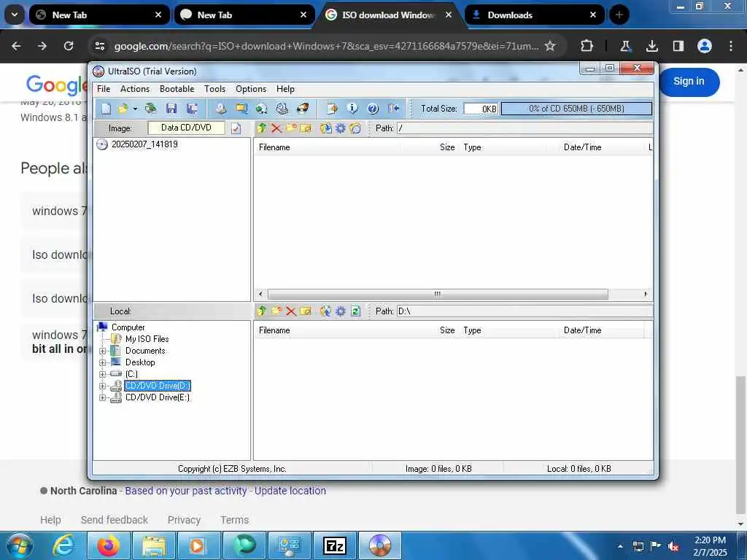Click the blue Help question mark icon

373,109
